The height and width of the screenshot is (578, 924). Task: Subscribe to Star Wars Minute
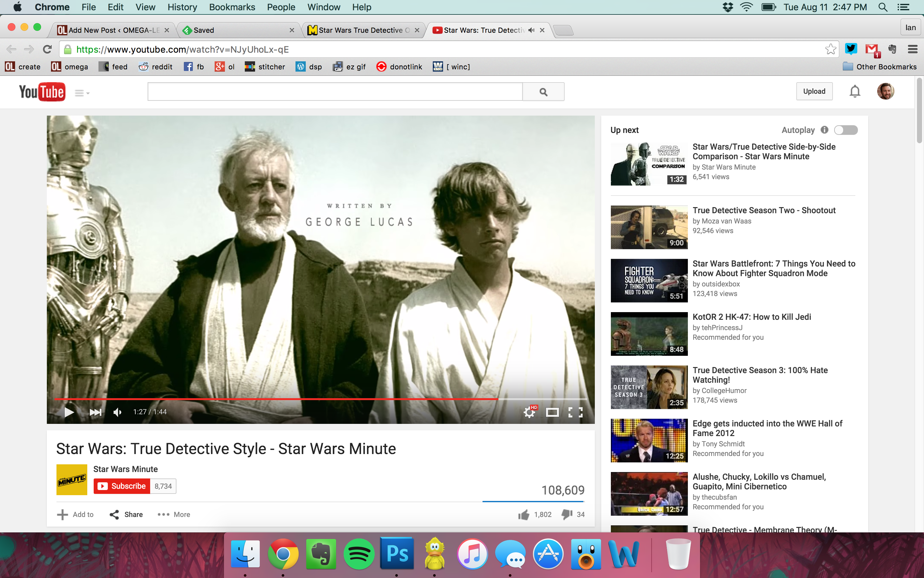pos(122,486)
